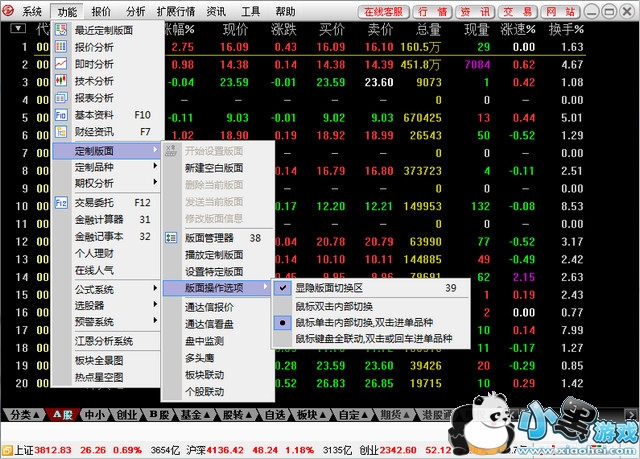Open the 功能 menu

click(x=67, y=11)
